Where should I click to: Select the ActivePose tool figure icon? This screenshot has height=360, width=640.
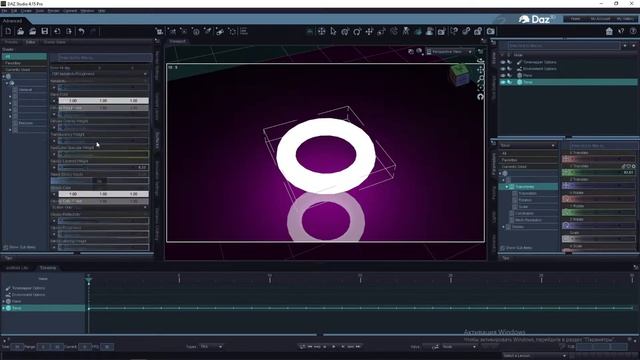click(x=405, y=31)
